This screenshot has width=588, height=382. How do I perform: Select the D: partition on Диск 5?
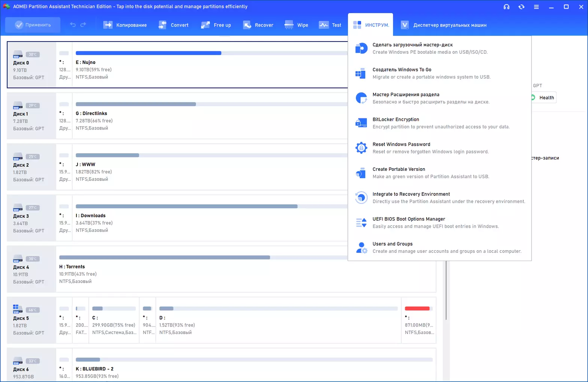point(278,320)
